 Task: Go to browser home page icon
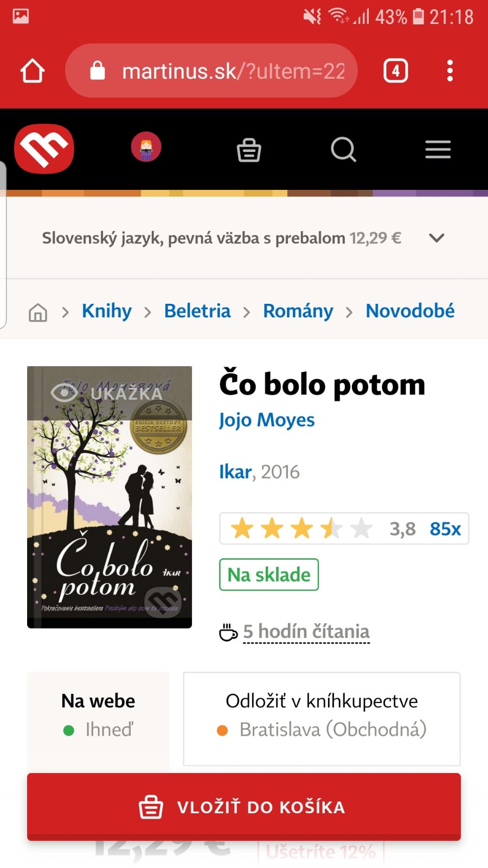click(33, 71)
